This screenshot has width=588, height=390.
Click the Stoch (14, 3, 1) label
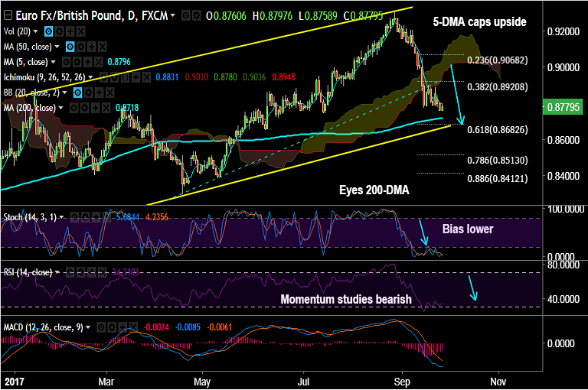click(x=30, y=217)
